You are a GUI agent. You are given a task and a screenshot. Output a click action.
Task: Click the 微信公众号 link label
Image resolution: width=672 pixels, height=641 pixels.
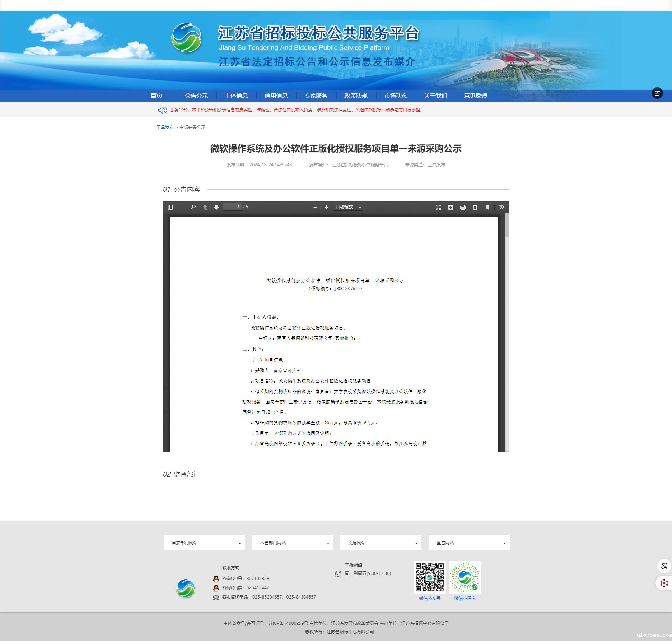pos(429,599)
